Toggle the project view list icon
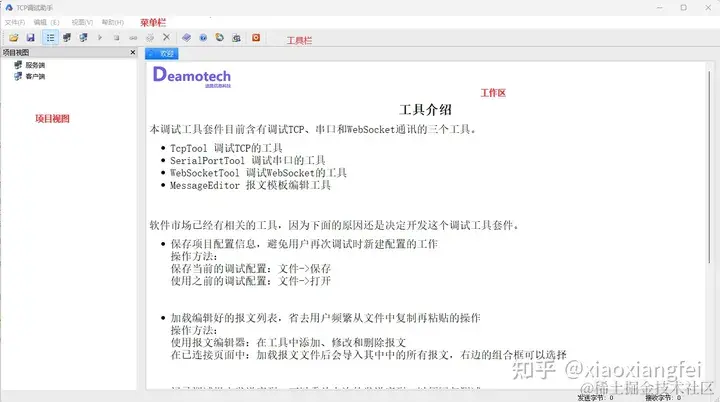Viewport: 720px width, 402px height. pyautogui.click(x=50, y=38)
